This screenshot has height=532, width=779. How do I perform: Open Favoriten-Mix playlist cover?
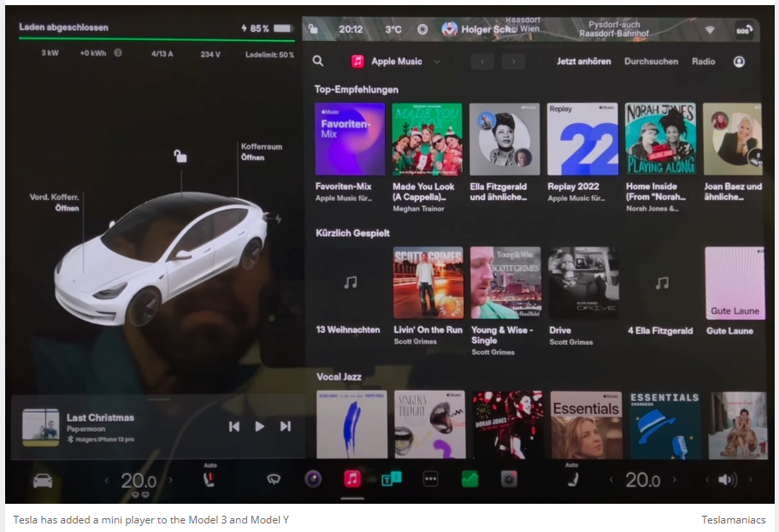tap(350, 139)
